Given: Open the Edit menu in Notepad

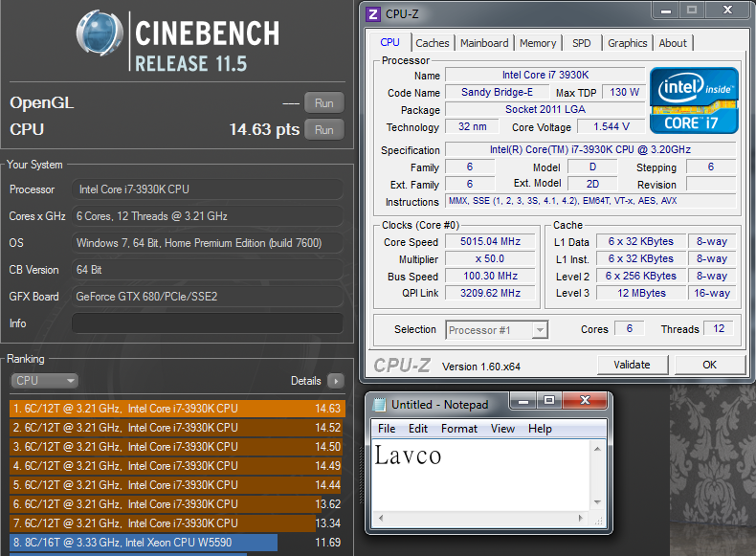Looking at the screenshot, I should [x=418, y=429].
